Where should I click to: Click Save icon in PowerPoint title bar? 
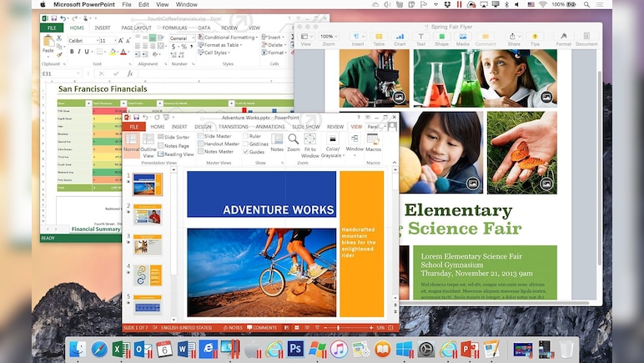136,118
